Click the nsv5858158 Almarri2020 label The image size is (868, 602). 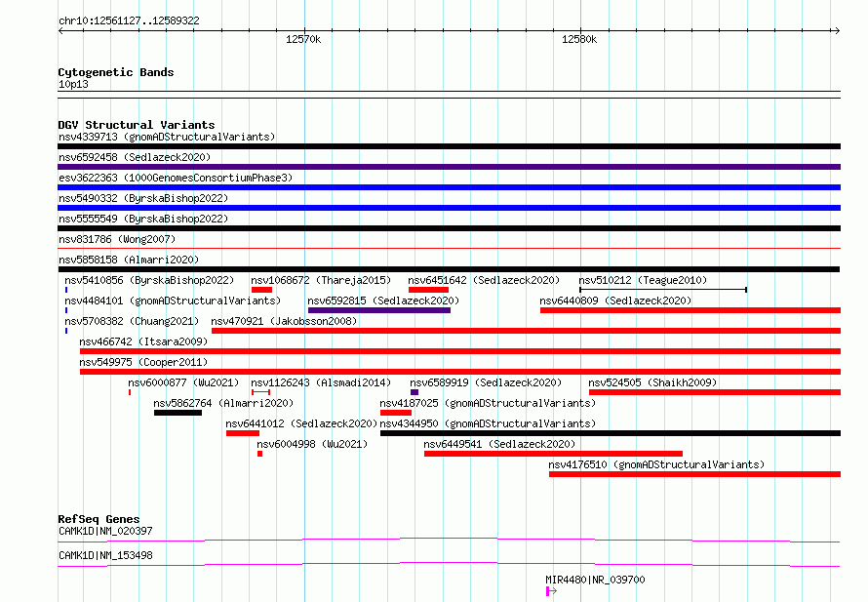pos(129,260)
